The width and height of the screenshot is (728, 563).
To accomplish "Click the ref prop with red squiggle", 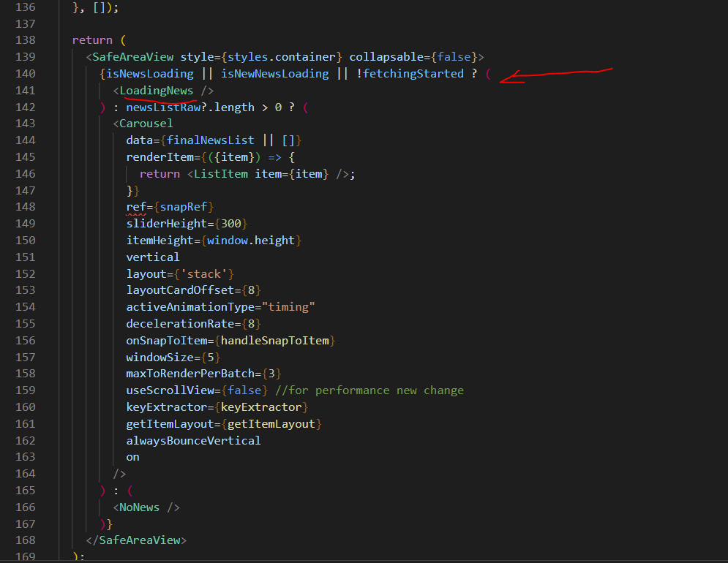I will [x=136, y=206].
